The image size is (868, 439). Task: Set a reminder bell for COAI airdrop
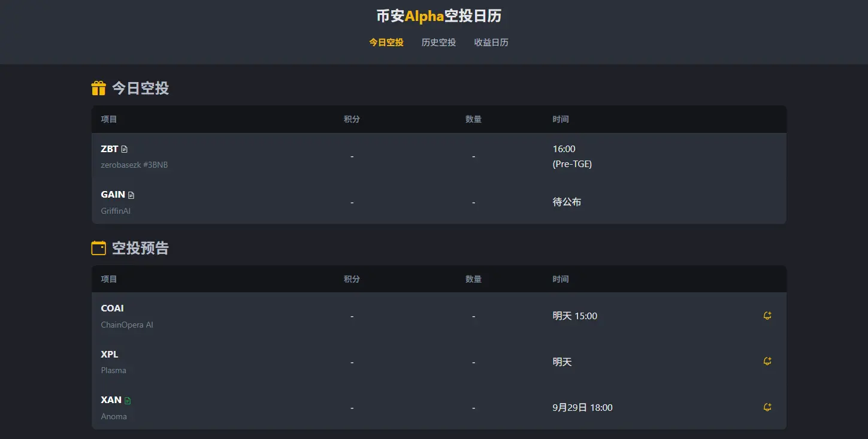tap(767, 316)
